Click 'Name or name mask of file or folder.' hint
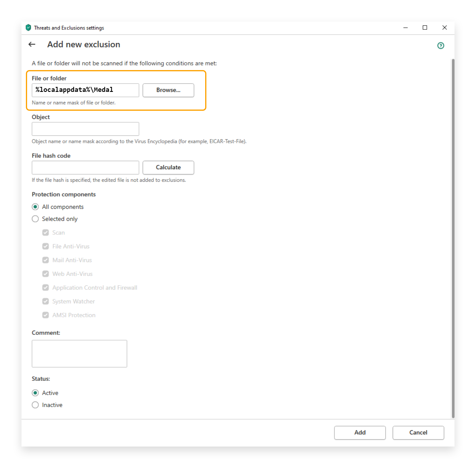 [74, 103]
